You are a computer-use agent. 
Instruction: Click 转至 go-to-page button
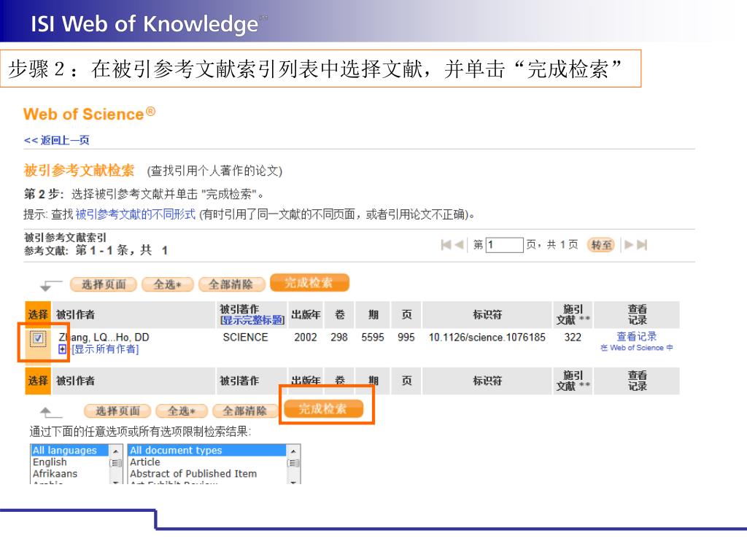[601, 245]
